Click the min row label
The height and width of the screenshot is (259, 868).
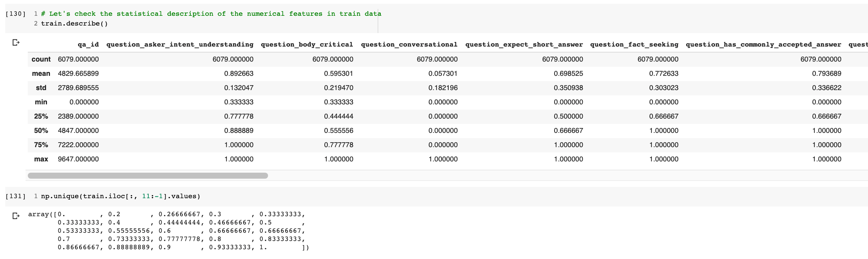point(41,102)
